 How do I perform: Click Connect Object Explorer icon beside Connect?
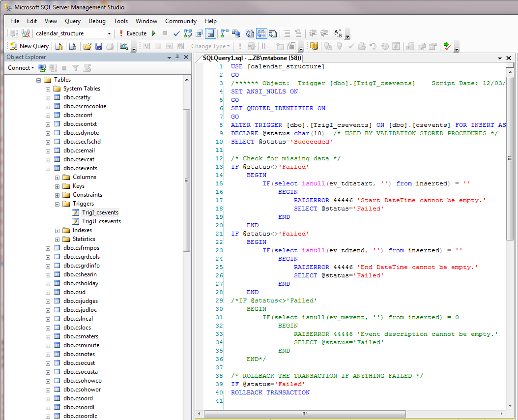(42, 68)
